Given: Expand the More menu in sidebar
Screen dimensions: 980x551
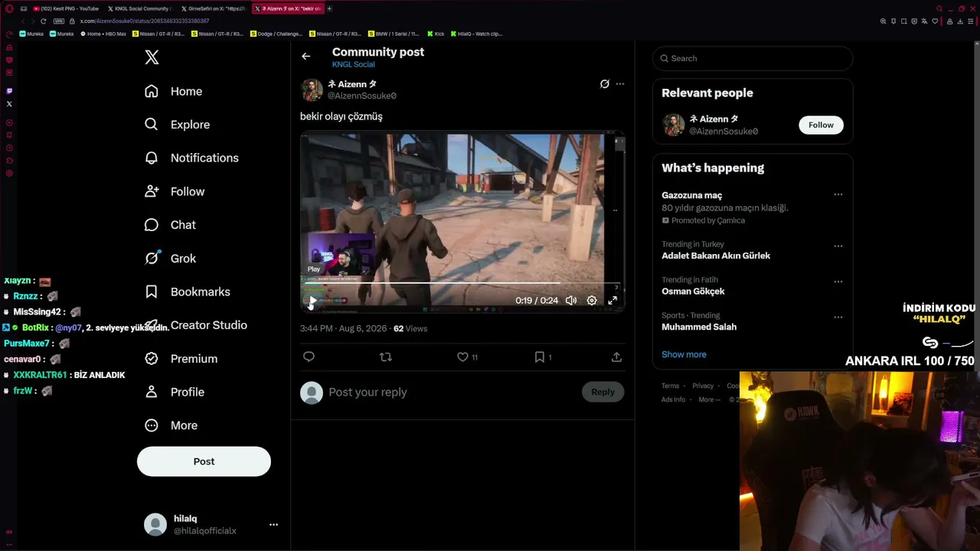Looking at the screenshot, I should click(171, 425).
